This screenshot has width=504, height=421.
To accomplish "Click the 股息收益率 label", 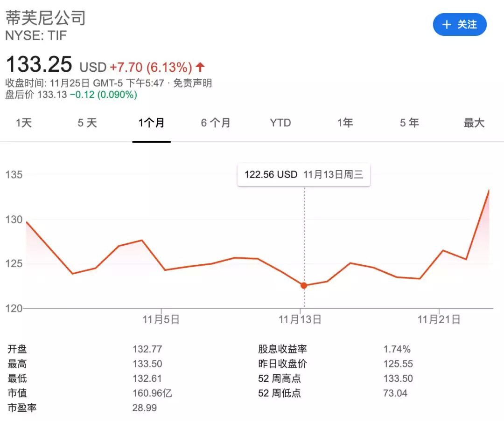I will click(x=282, y=349).
